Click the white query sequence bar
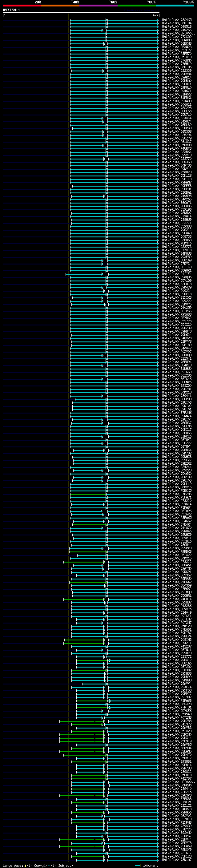197x868 pixels. point(81,13)
